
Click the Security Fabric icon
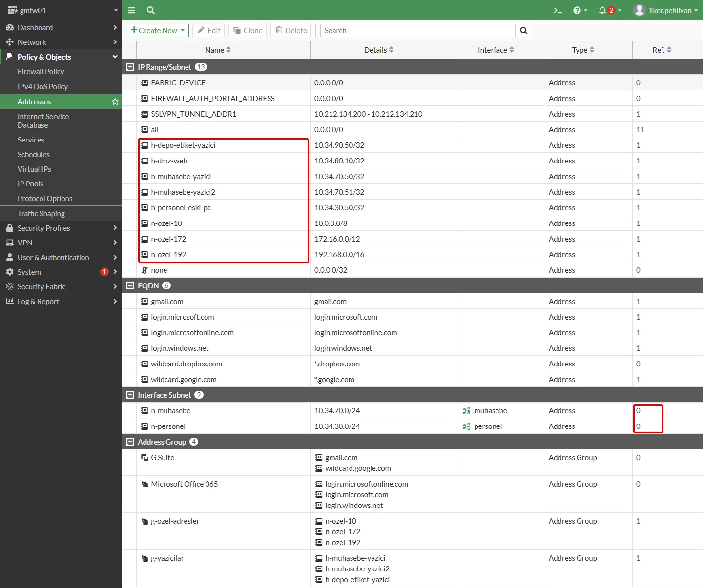10,286
